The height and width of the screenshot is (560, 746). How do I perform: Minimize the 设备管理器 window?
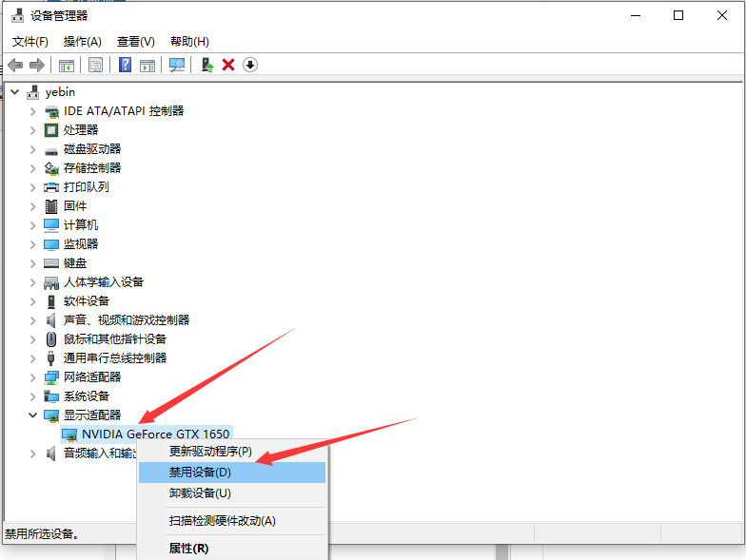636,15
